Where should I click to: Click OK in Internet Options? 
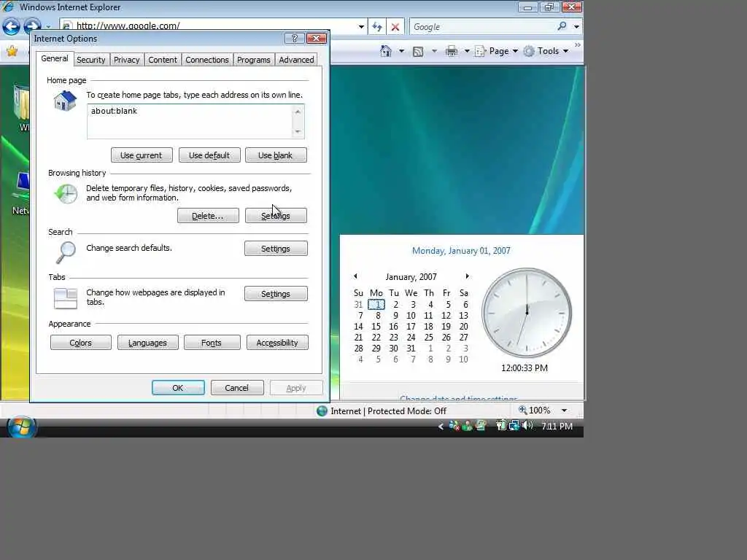pos(178,388)
